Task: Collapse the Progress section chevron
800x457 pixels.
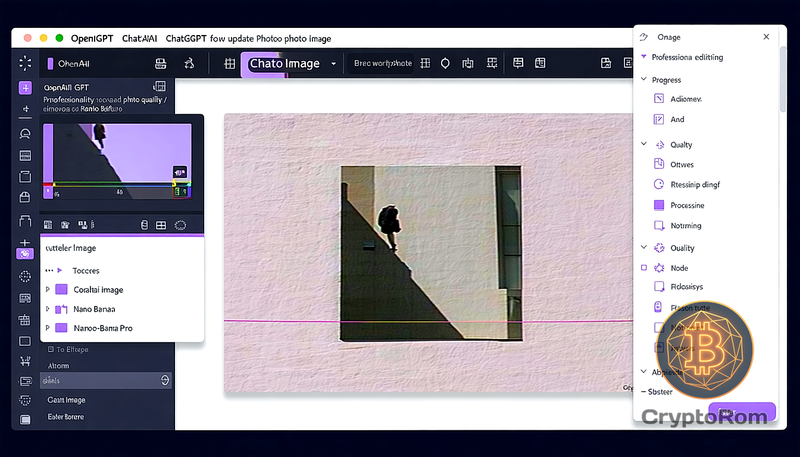Action: (x=644, y=79)
